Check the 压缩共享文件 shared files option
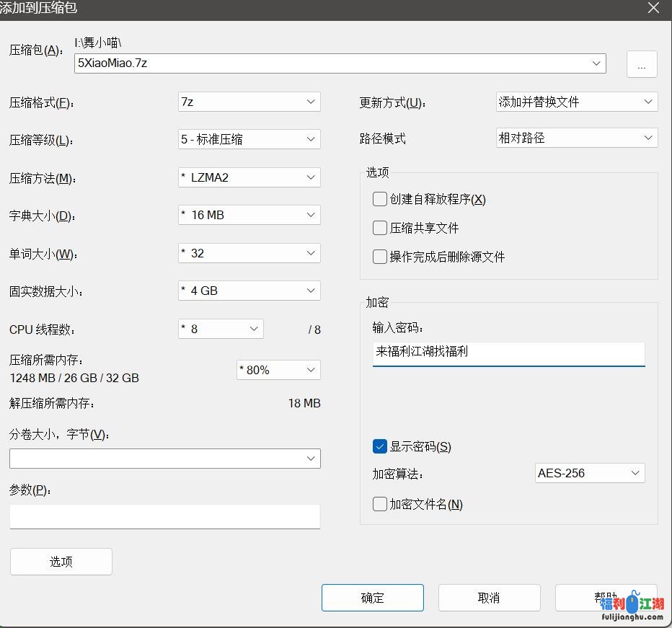Screen dimensions: 672x628 coord(379,228)
